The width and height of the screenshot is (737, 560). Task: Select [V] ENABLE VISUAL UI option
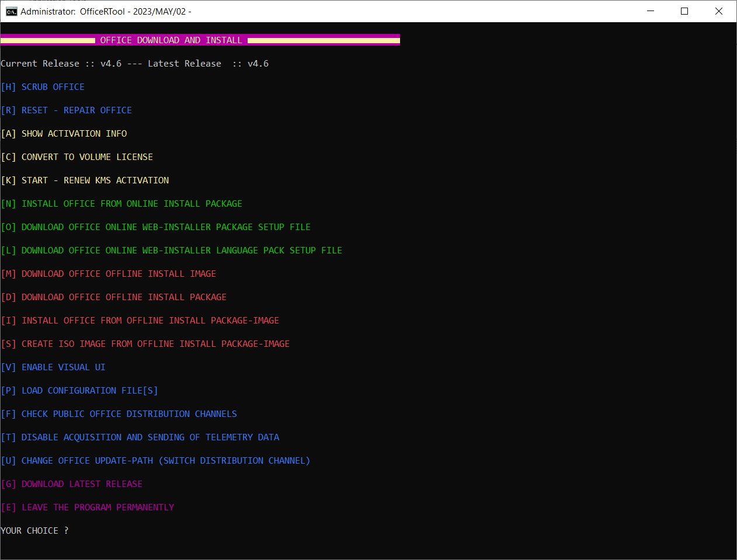[53, 367]
